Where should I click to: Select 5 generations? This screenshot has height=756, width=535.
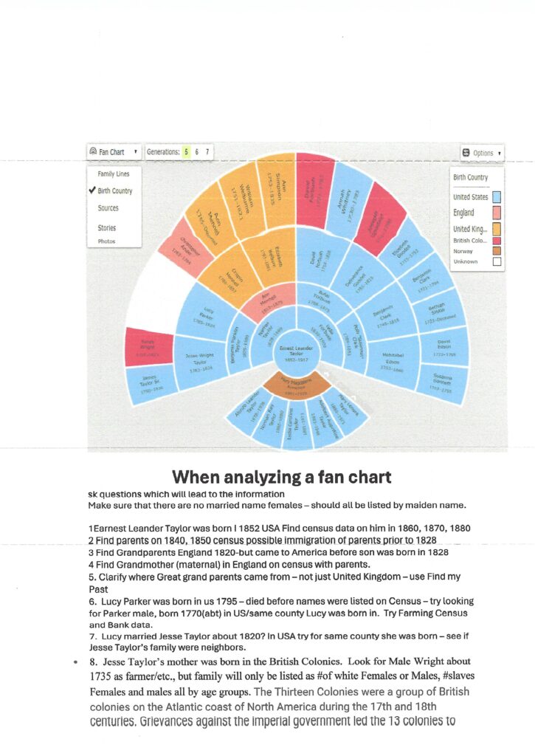pos(187,152)
